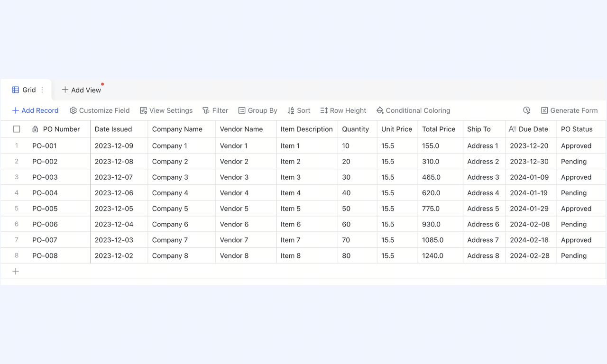Click the Conditional Coloring paint bucket icon

[x=380, y=110]
